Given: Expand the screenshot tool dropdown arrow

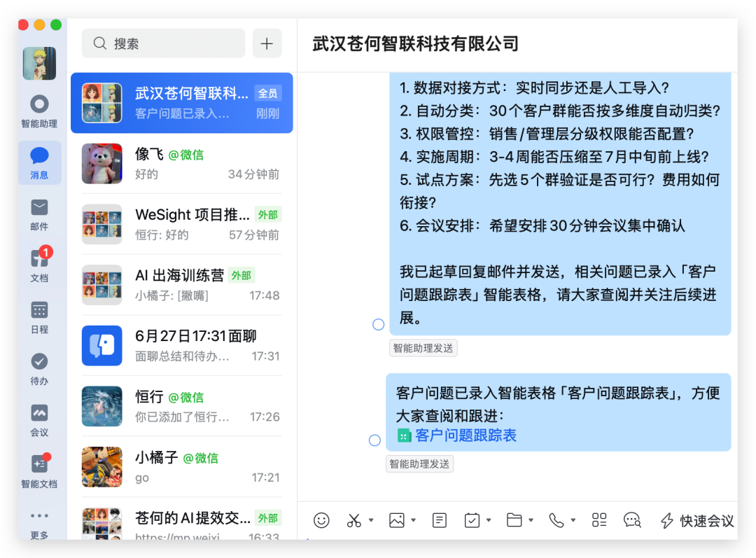Looking at the screenshot, I should click(371, 520).
